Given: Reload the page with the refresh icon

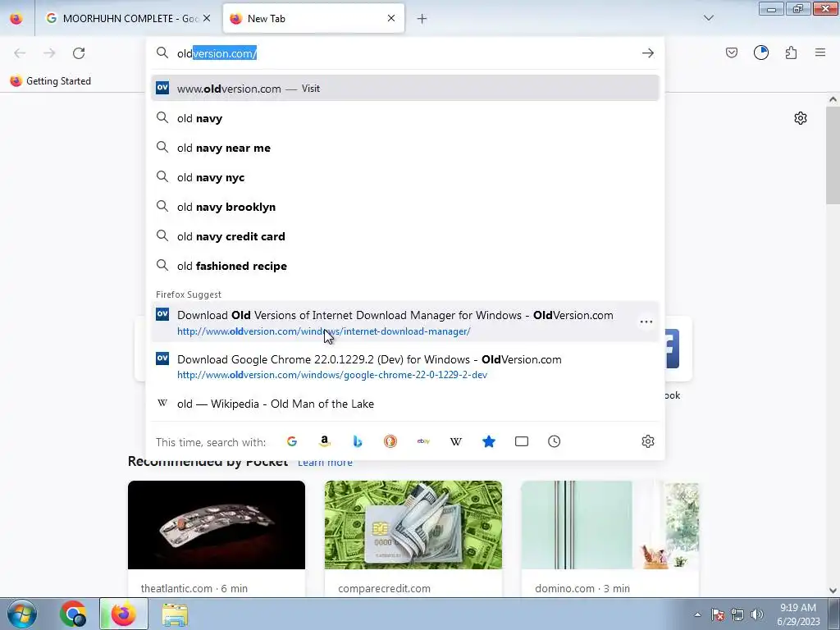Looking at the screenshot, I should pyautogui.click(x=79, y=53).
